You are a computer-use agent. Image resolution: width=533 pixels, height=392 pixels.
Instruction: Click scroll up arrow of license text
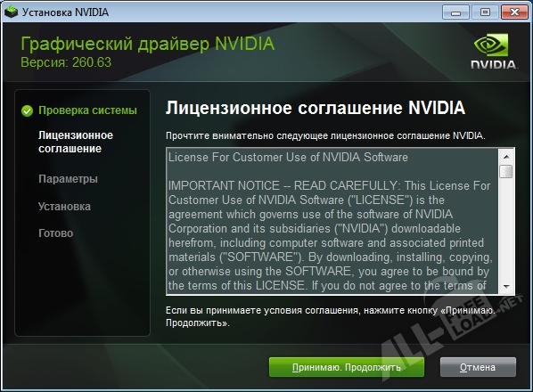tap(506, 157)
